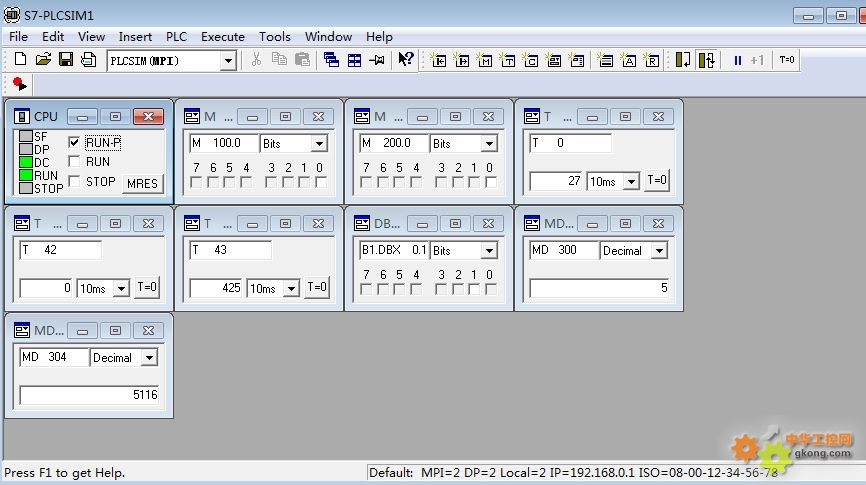This screenshot has height=485, width=866.
Task: Toggle bit 0 of M 100.0
Action: [320, 182]
